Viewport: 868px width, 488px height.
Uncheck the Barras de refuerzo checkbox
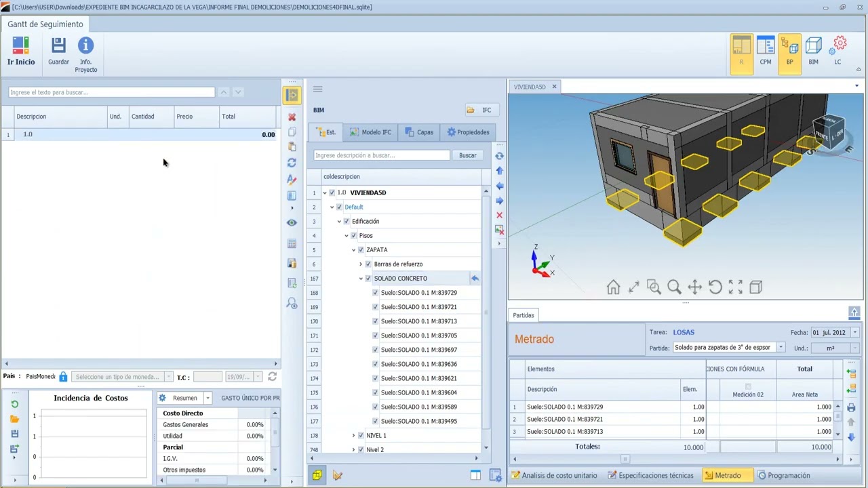pos(368,264)
